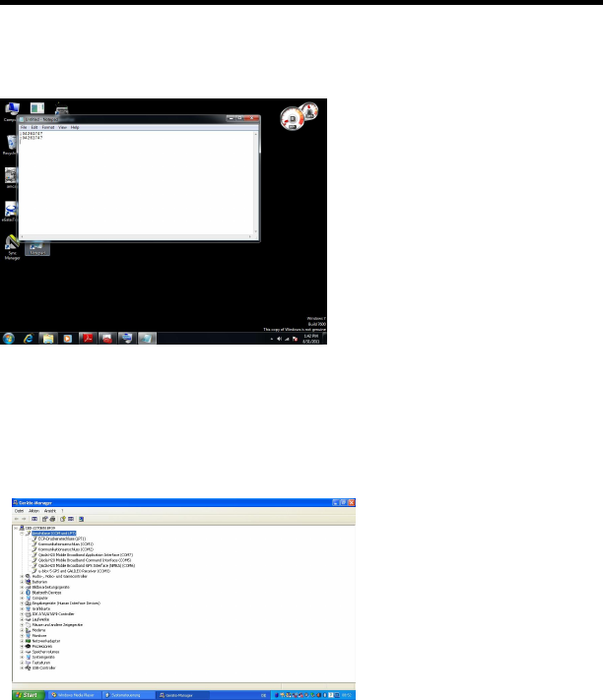Image resolution: width=603 pixels, height=700 pixels.
Task: Click the Back arrow in Geräte-Manager toolbar
Action: coord(17,519)
